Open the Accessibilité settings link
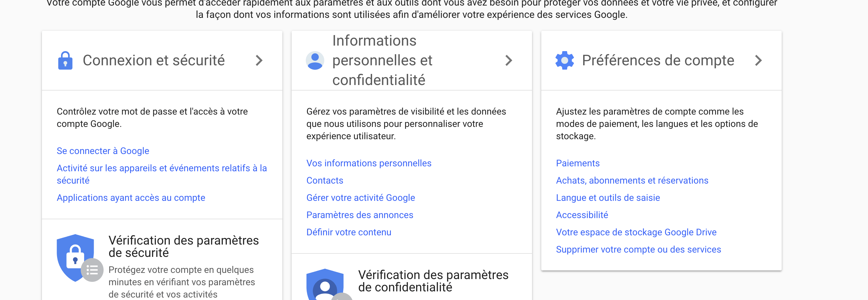This screenshot has height=300, width=868. coord(582,215)
